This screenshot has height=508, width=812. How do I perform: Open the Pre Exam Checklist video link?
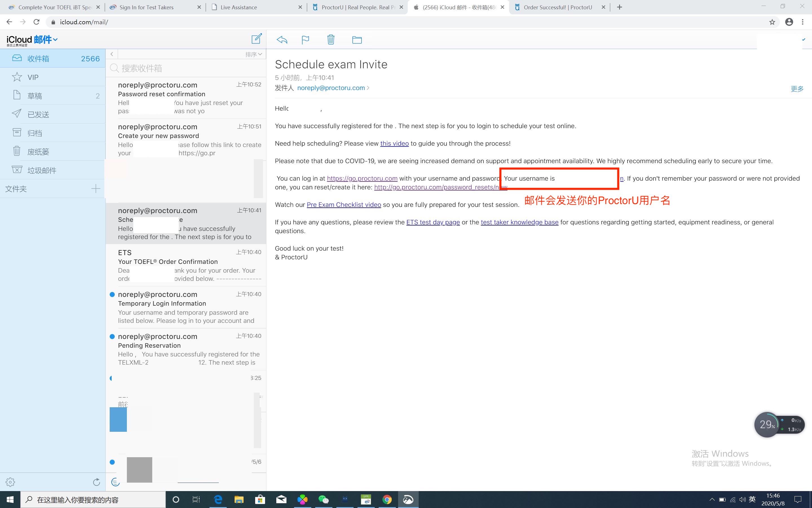(344, 205)
